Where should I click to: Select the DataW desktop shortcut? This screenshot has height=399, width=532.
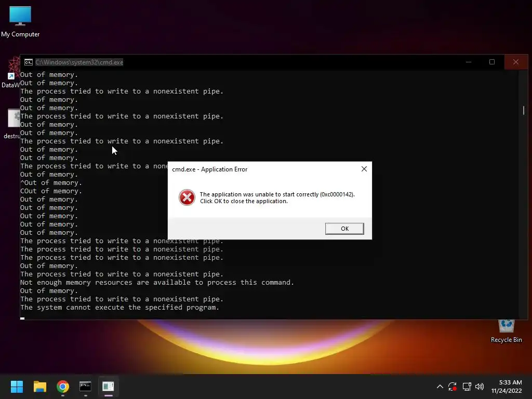[10, 73]
